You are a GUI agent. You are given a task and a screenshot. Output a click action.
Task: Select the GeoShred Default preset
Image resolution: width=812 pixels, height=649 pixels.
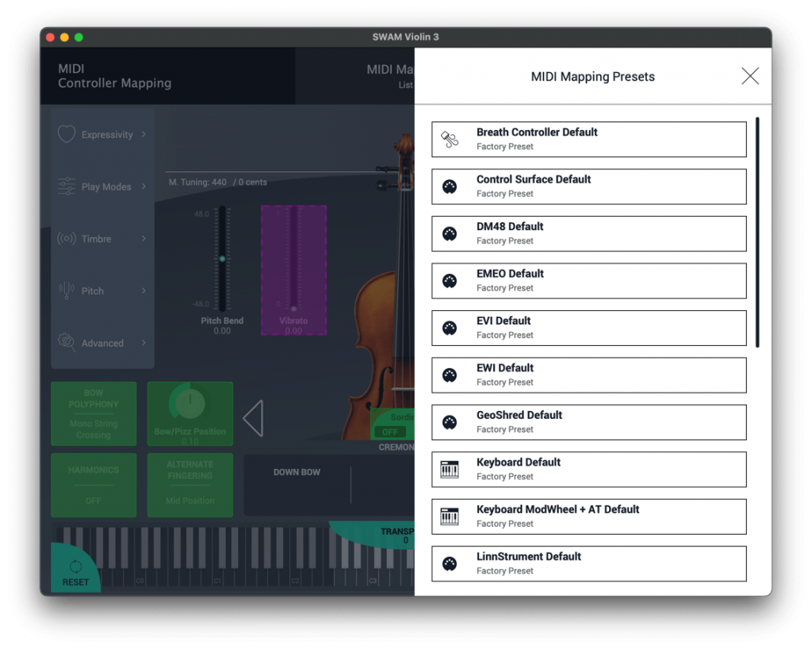pos(588,422)
